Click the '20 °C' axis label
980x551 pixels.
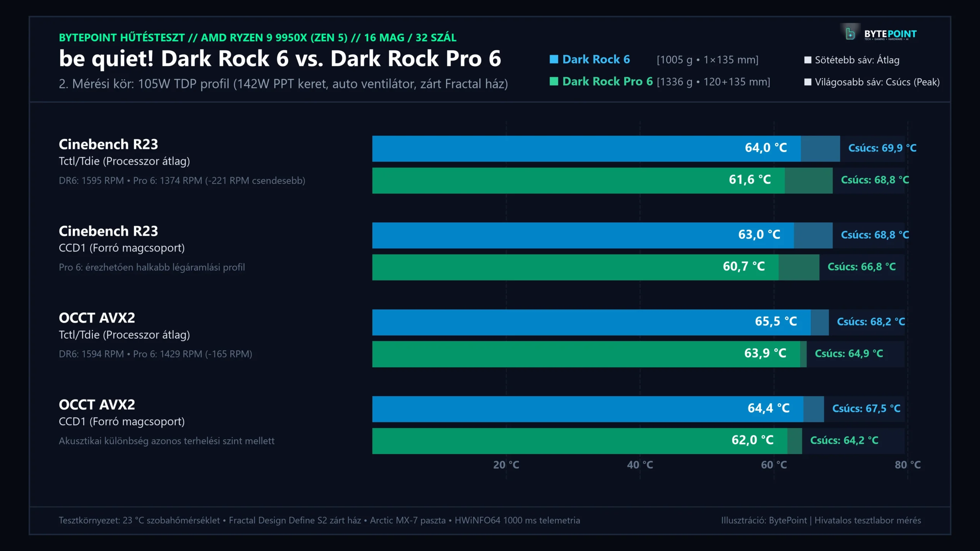506,465
